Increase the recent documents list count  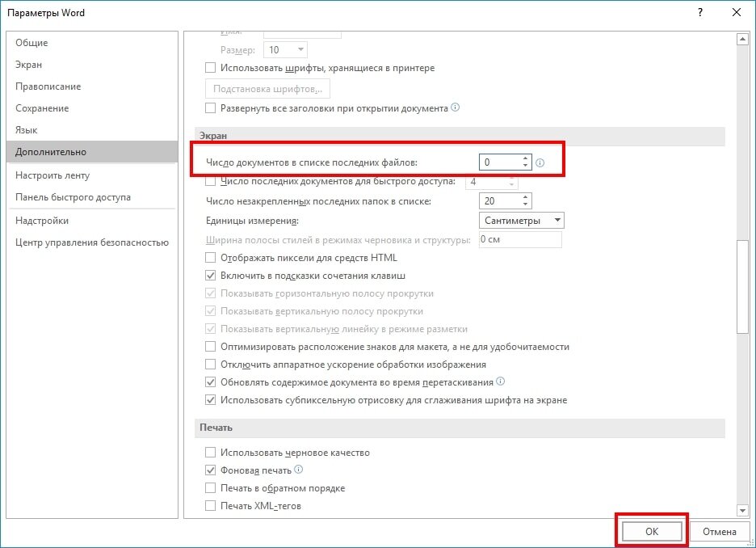pos(525,158)
